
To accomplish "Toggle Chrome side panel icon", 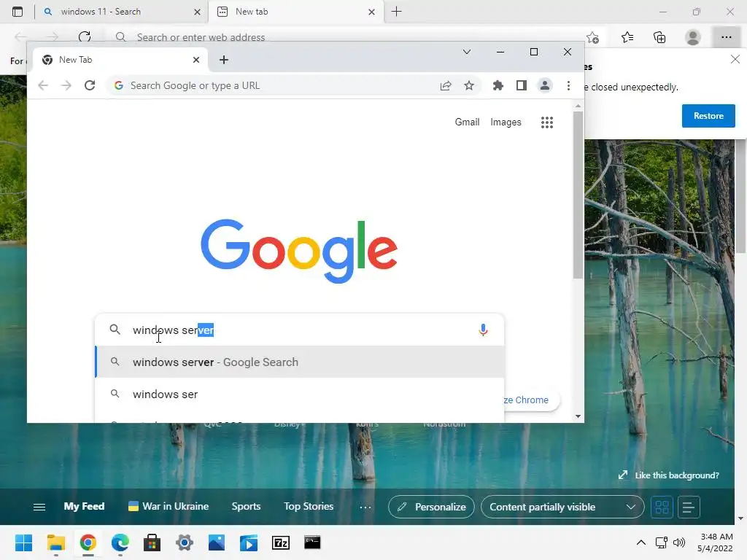I will 521,85.
